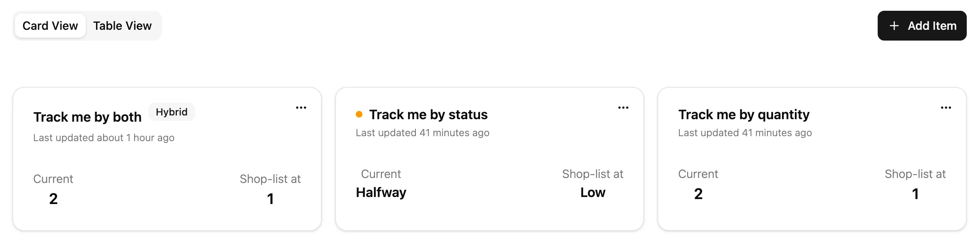Open the Track me by quantity card title
Screen dimensions: 980x245
[x=744, y=115]
